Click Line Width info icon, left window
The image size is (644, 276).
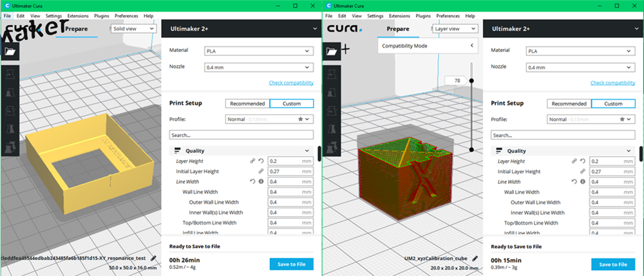261,181
